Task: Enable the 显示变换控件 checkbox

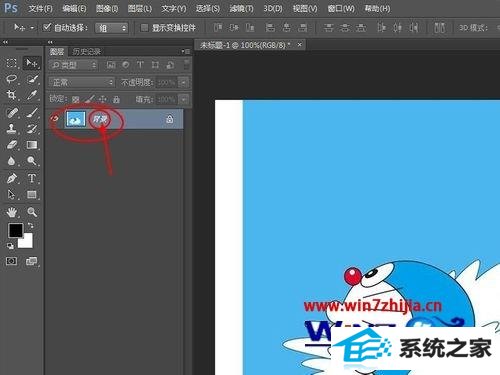Action: (144, 28)
